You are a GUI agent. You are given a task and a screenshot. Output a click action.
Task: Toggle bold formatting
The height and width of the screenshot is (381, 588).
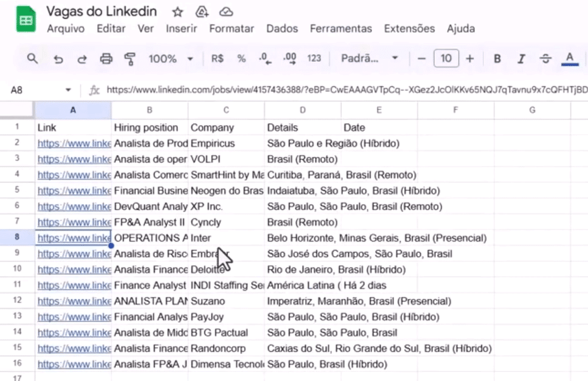coord(497,59)
